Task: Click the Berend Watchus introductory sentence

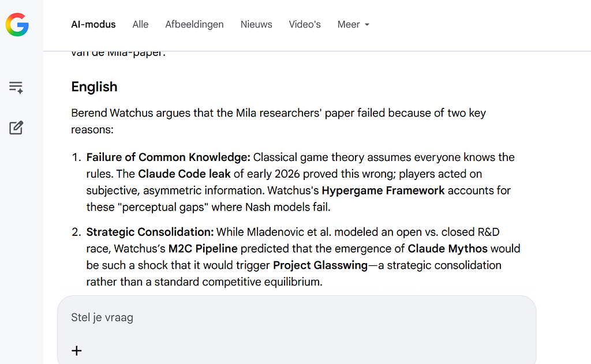Action: 279,121
